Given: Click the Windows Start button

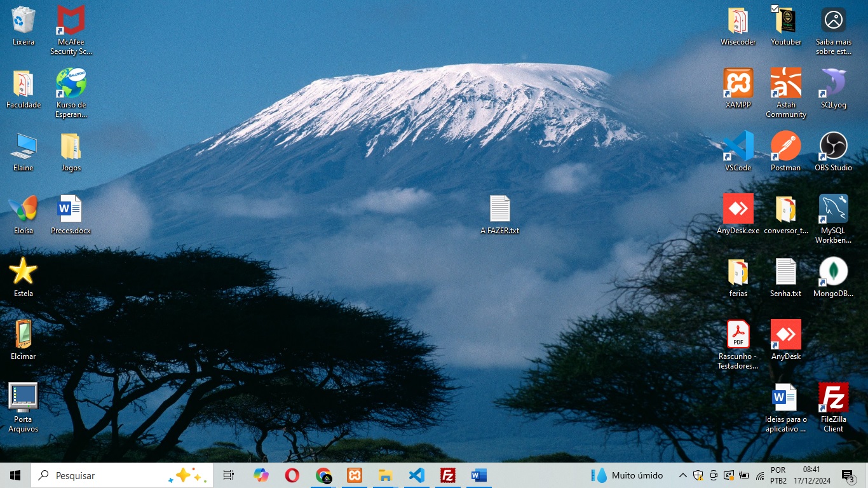Looking at the screenshot, I should tap(15, 475).
